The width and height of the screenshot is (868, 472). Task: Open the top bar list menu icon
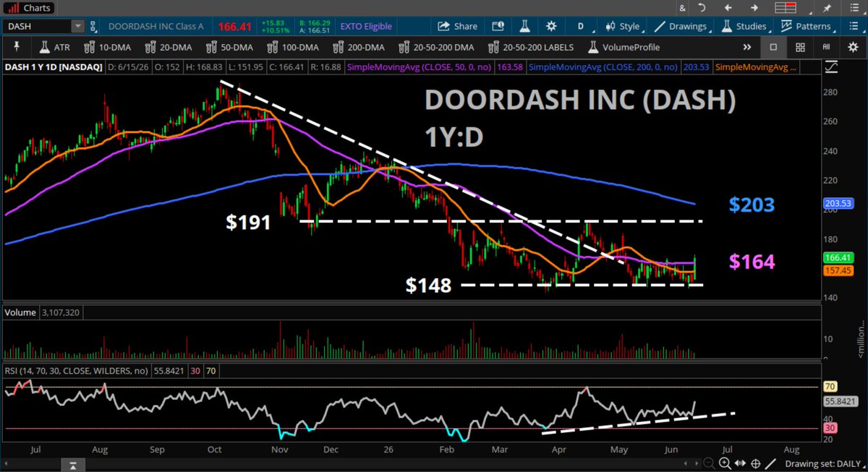point(854,7)
